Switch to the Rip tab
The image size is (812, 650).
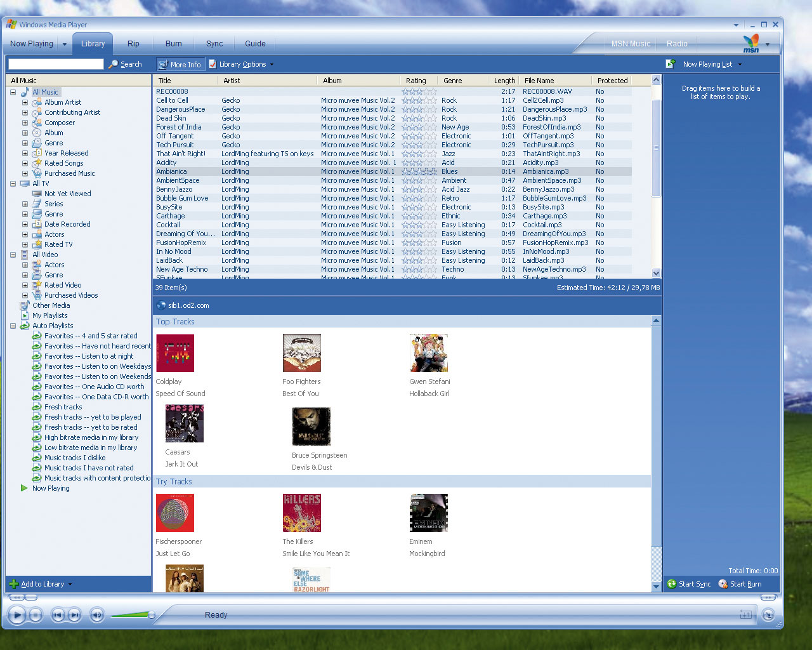(x=133, y=44)
